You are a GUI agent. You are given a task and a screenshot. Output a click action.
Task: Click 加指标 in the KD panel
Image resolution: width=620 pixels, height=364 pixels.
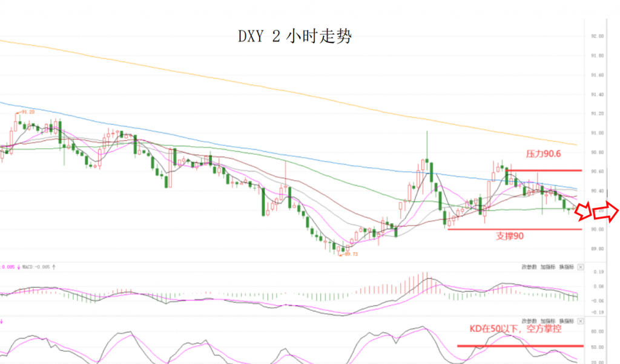click(547, 321)
